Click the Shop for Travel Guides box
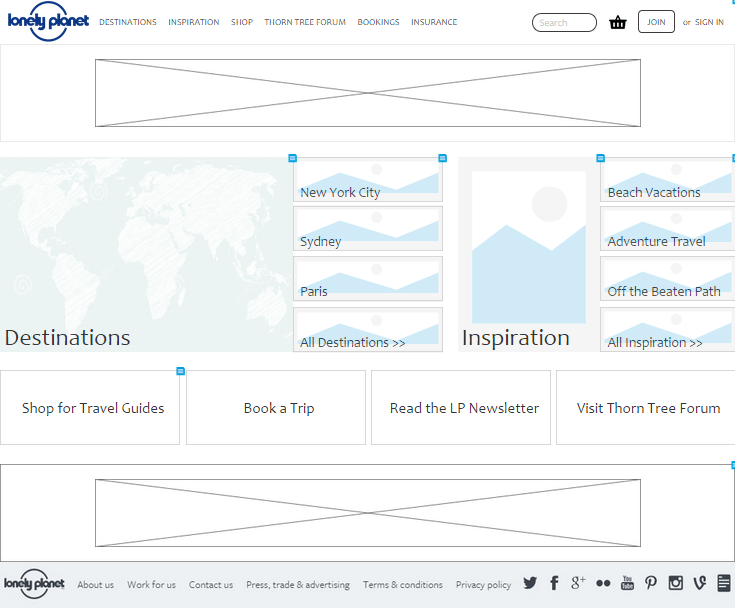 (91, 408)
